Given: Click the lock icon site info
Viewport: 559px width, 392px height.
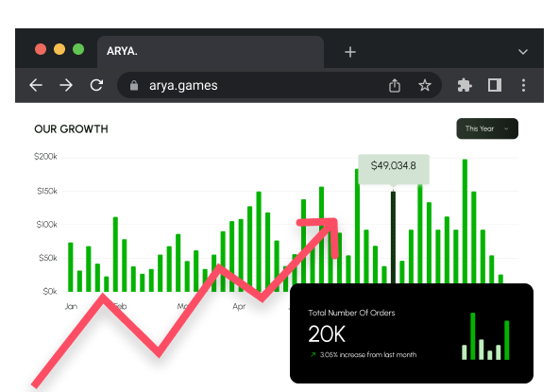Looking at the screenshot, I should point(134,85).
